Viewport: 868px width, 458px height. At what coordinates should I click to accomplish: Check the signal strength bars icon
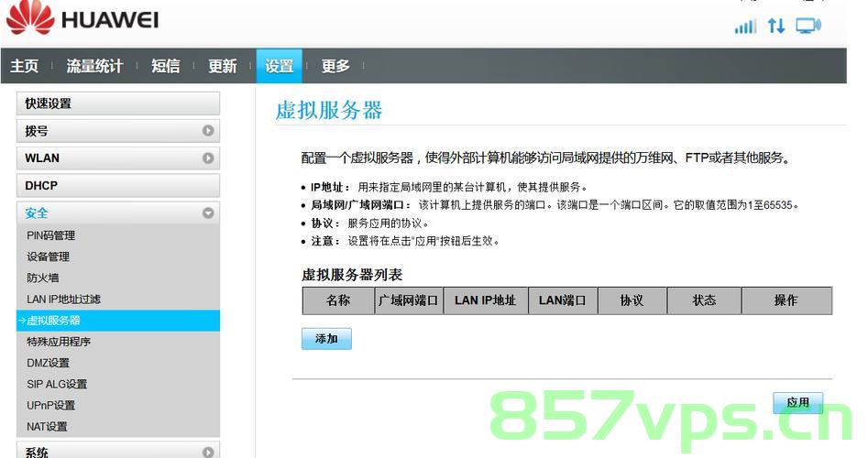pos(745,26)
